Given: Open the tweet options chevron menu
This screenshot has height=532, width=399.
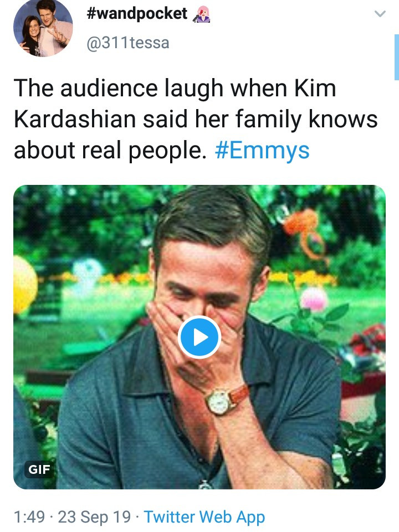Looking at the screenshot, I should tap(380, 14).
